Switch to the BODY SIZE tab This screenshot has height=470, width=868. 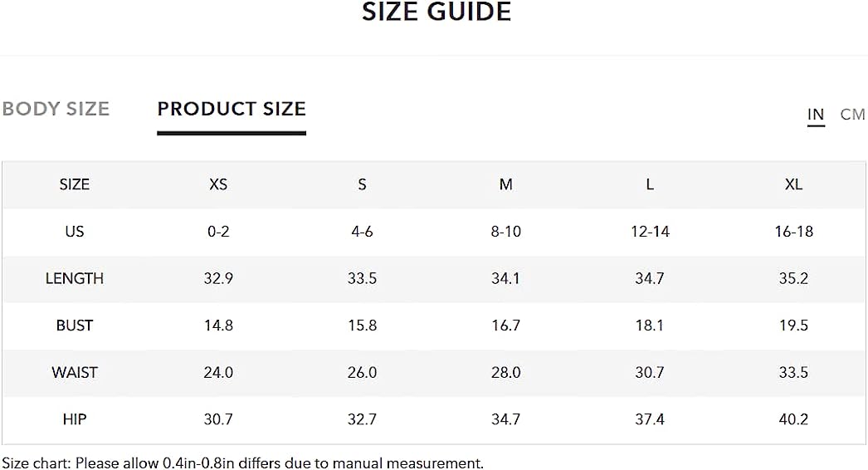click(56, 109)
